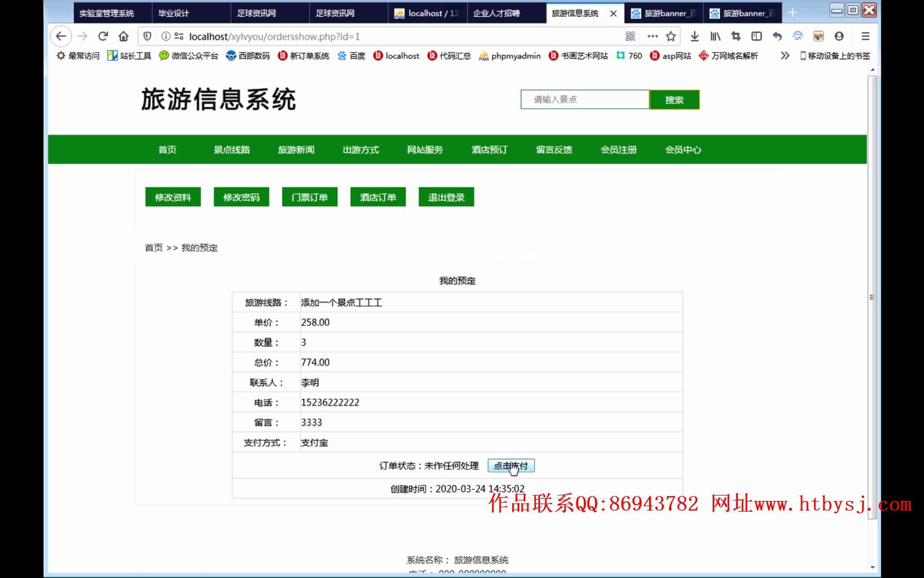Open the 站长工具 bookmark
Viewport: 924px width, 578px height.
coord(129,56)
